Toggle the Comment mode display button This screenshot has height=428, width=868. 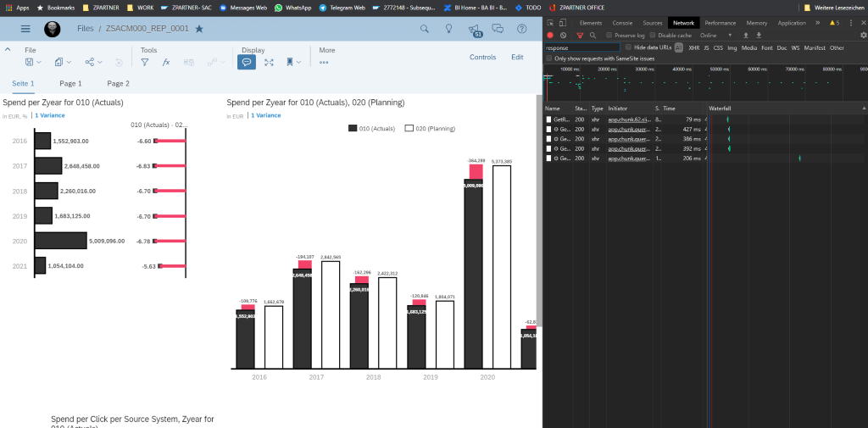[247, 62]
